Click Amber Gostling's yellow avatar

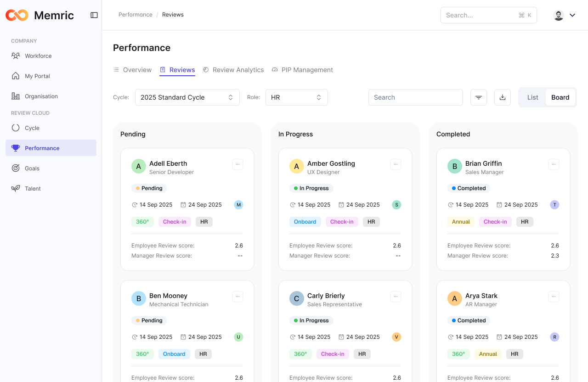tap(297, 166)
